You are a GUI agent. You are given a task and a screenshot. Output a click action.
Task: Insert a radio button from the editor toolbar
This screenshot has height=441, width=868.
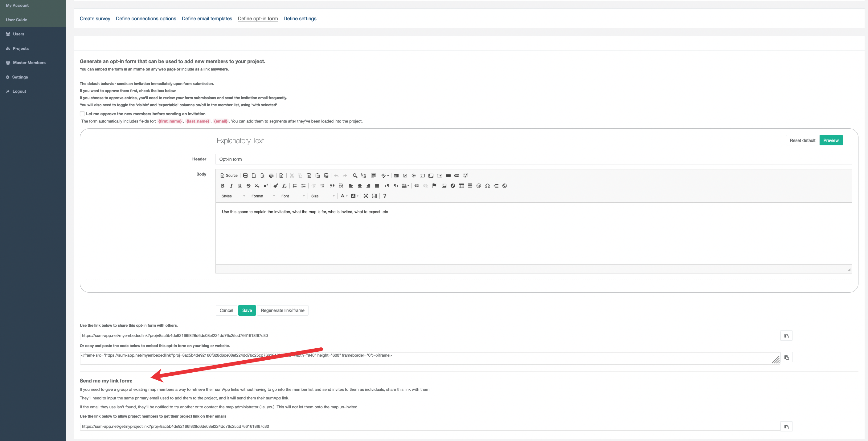point(413,176)
